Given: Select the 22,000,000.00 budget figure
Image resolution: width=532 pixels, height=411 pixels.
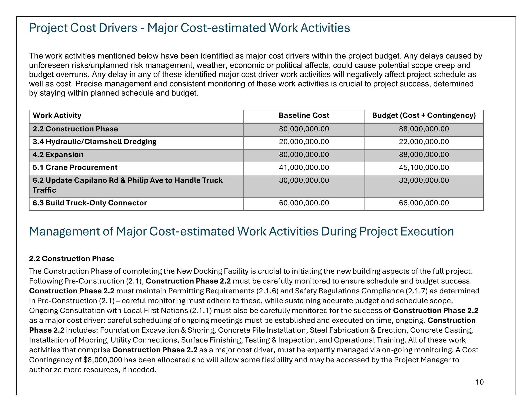Looking at the screenshot, I should [424, 141].
